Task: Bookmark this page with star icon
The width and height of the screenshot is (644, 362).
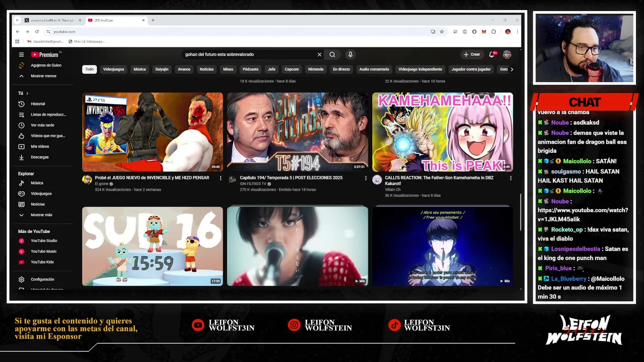Action: coord(442,32)
